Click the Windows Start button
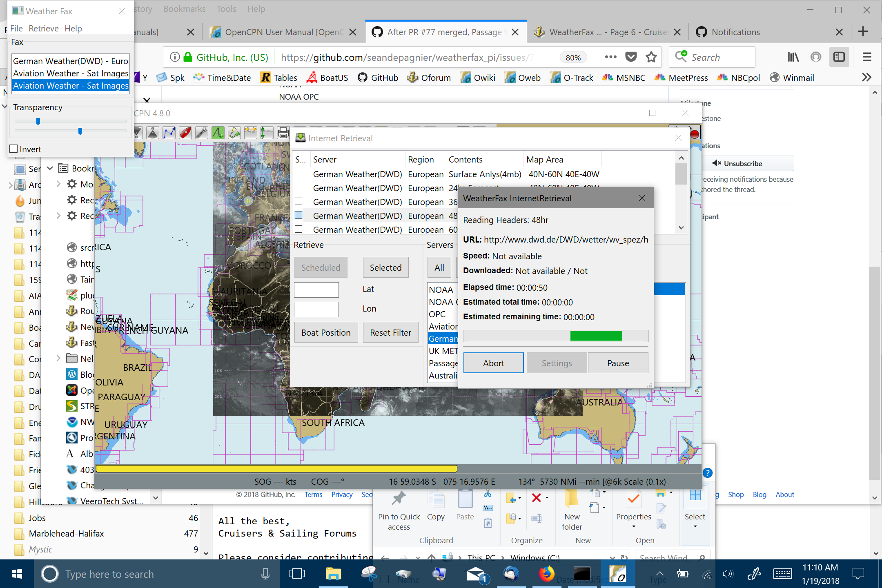Viewport: 882px width, 588px height. tap(17, 574)
